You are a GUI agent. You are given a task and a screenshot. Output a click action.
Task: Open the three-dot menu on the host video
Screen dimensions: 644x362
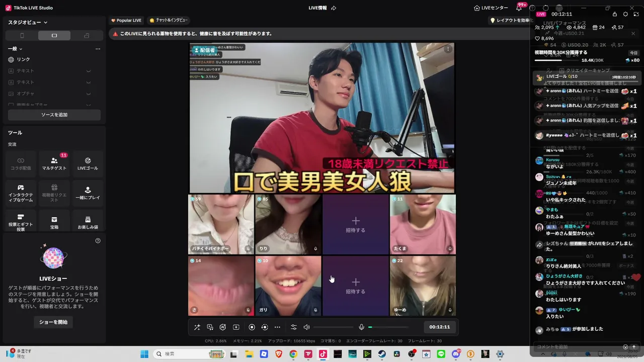click(448, 49)
